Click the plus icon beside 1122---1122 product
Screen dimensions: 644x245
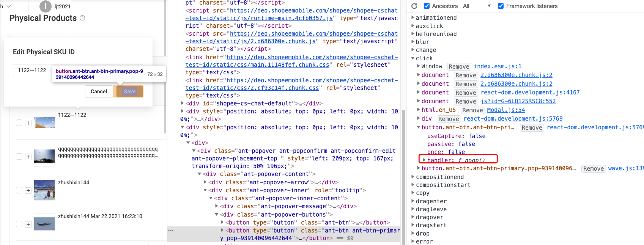point(28,123)
